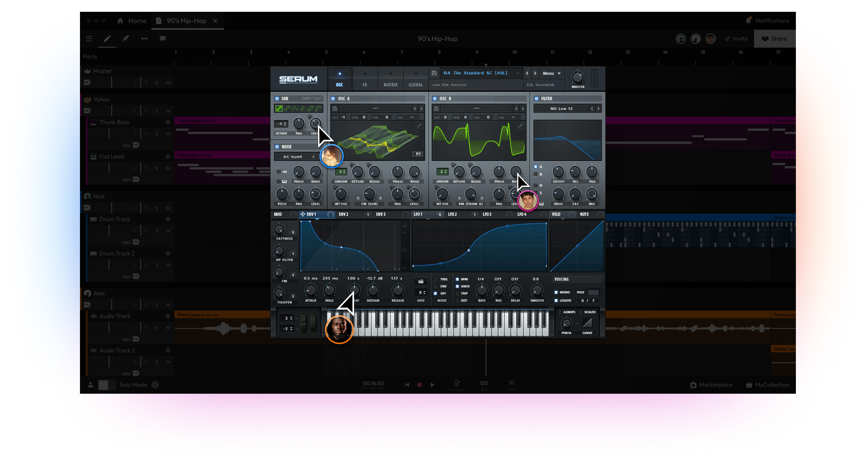Skip back to start in transport

pos(407,385)
